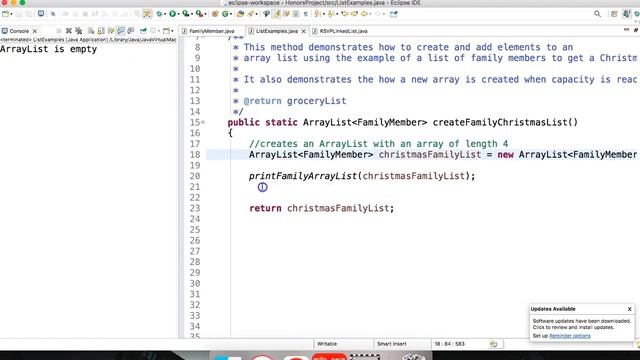Open Display Selected Console dropdown arrow

[159, 31]
